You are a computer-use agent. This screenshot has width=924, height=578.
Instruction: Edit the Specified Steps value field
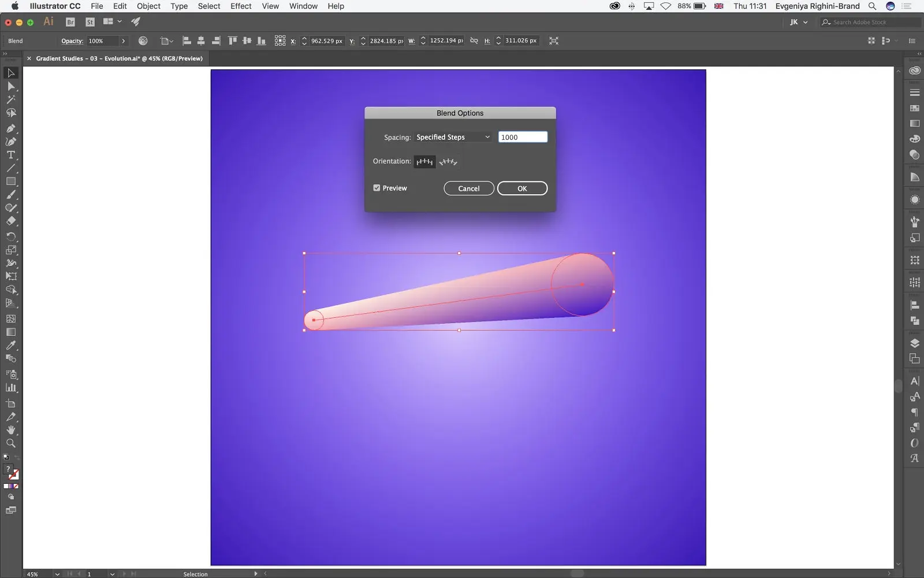[523, 136]
